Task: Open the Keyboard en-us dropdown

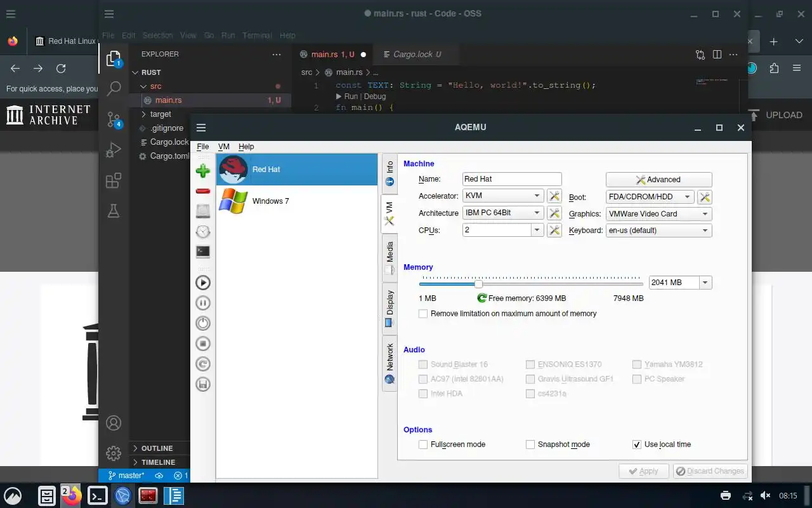Action: point(658,231)
